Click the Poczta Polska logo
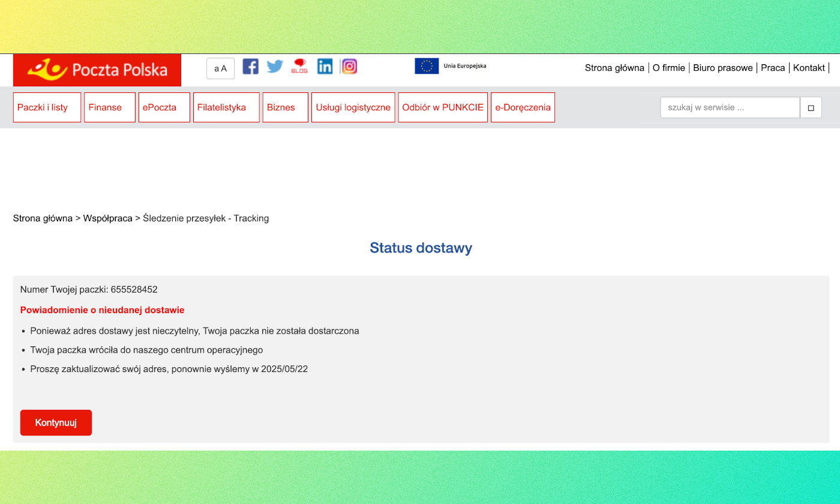This screenshot has width=840, height=504. pyautogui.click(x=97, y=70)
